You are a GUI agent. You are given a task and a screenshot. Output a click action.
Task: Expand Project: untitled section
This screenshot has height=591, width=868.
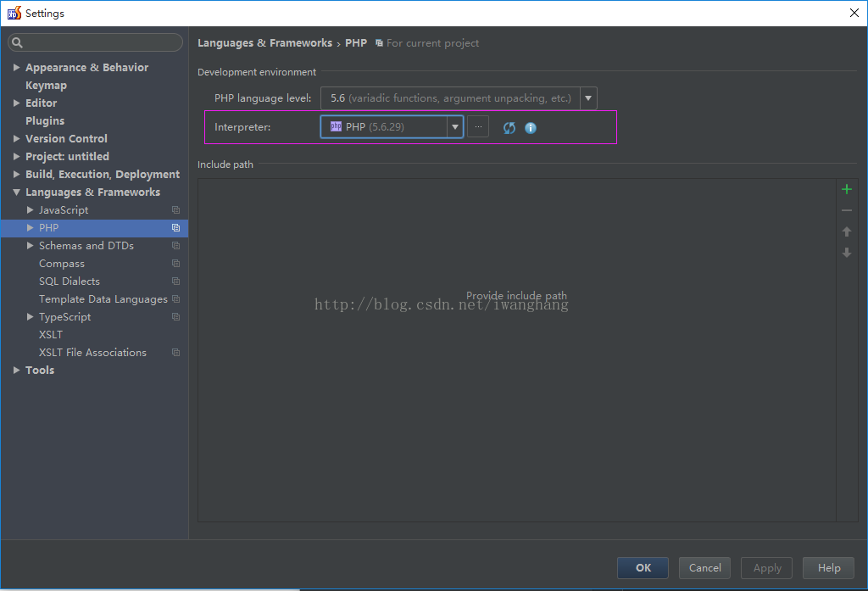point(17,156)
